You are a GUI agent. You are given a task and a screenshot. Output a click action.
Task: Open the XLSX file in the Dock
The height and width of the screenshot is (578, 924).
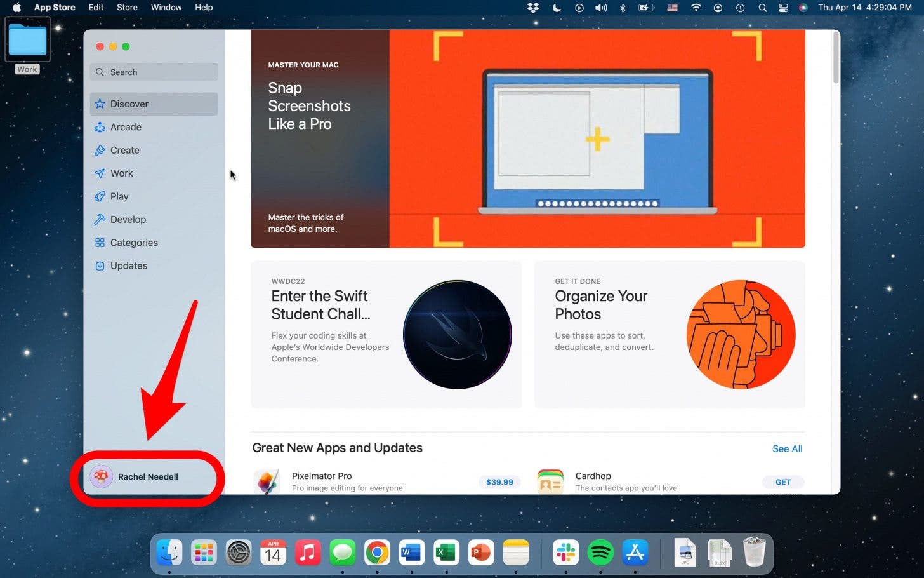point(720,553)
